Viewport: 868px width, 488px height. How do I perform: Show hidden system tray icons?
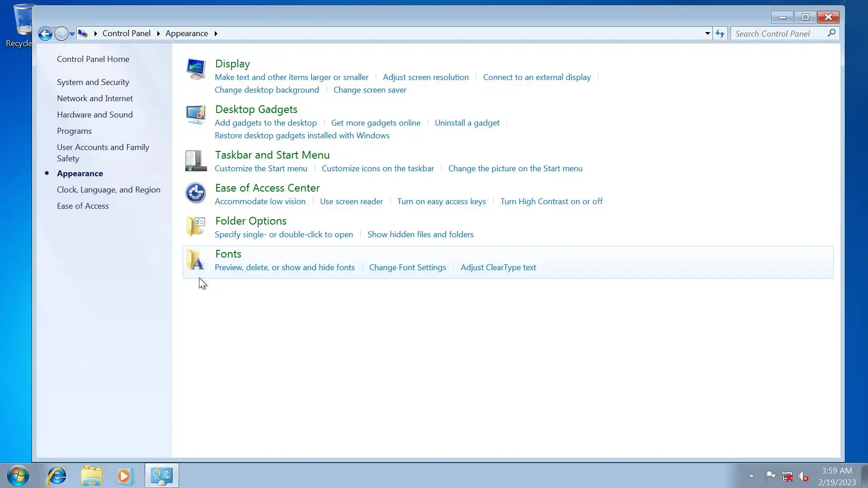pyautogui.click(x=751, y=476)
